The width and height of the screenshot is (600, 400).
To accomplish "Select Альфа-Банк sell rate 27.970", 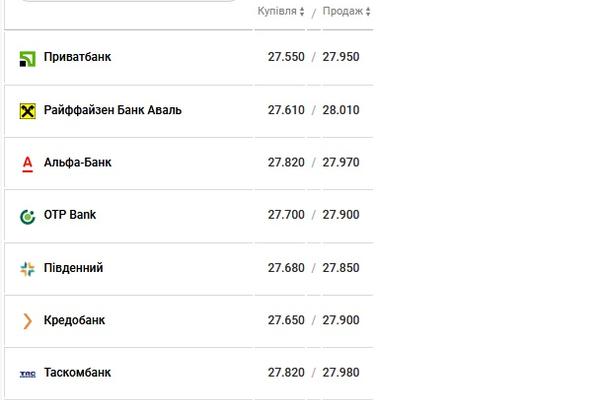I will 341,162.
